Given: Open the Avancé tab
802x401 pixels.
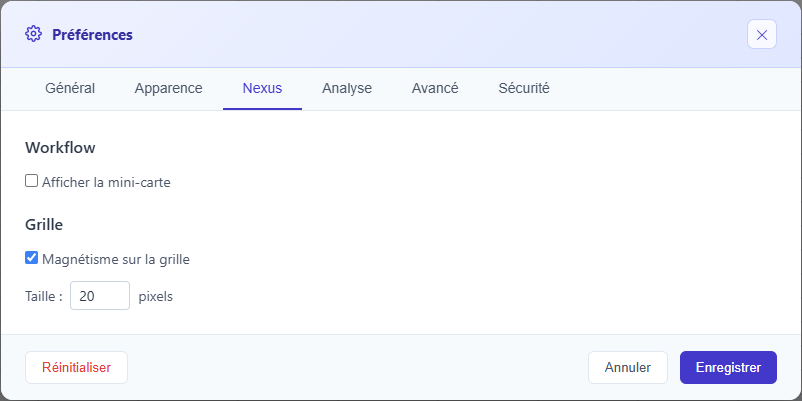Looking at the screenshot, I should pyautogui.click(x=435, y=88).
